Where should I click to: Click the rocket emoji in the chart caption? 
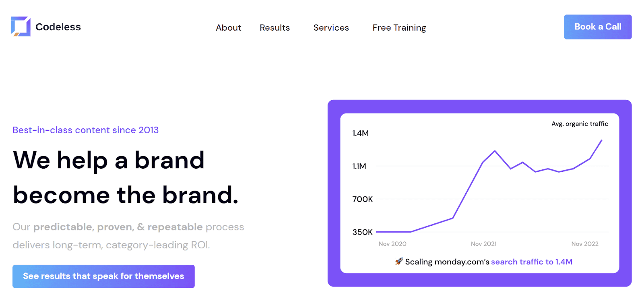pos(398,262)
